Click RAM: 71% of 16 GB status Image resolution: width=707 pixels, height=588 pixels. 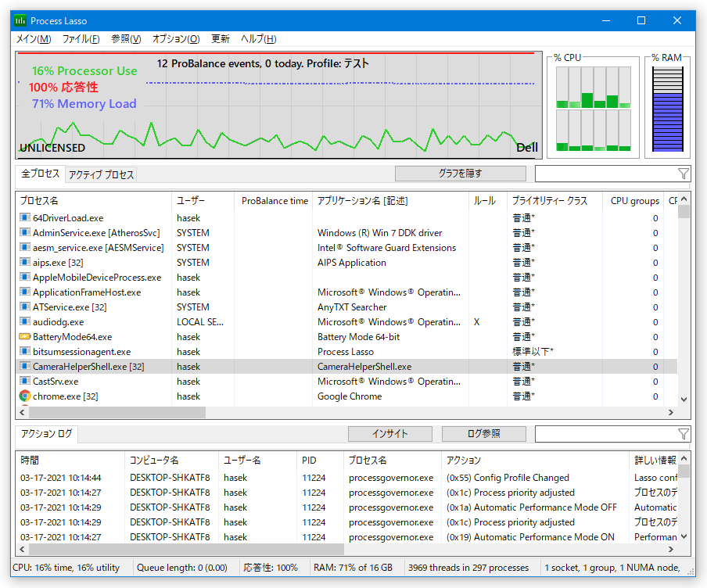(353, 568)
